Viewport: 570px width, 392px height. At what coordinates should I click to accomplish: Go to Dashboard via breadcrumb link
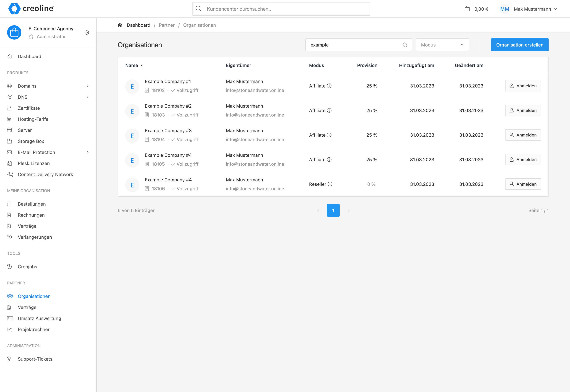coord(138,25)
